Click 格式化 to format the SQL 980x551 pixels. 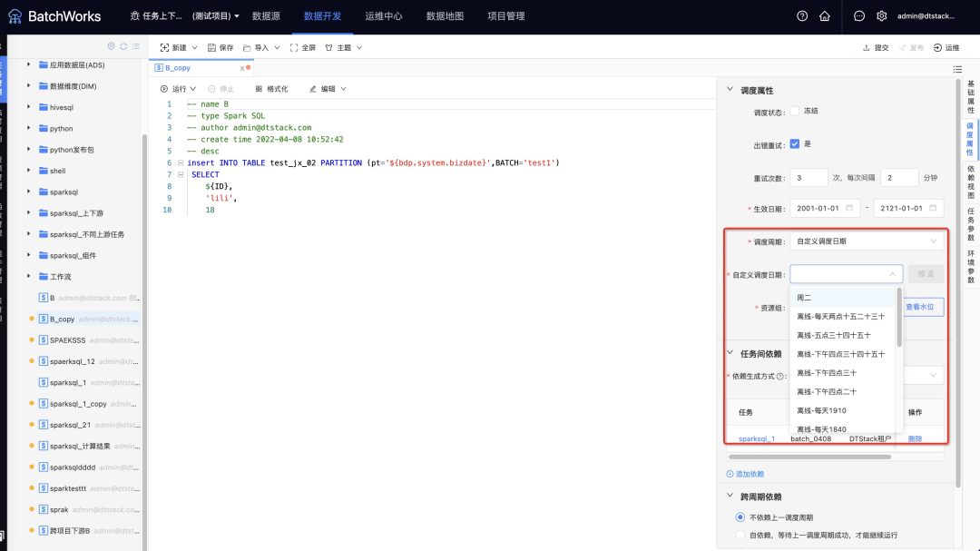pos(271,89)
